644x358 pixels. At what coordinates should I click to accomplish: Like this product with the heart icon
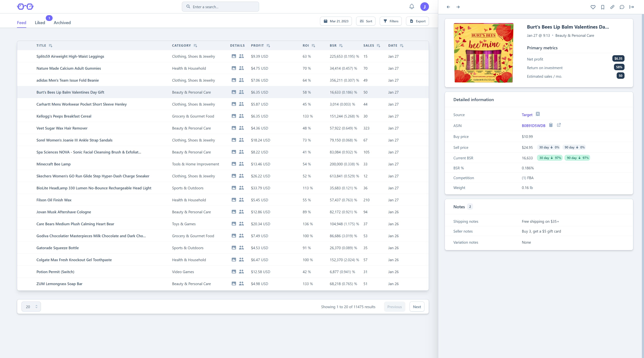[x=593, y=7]
